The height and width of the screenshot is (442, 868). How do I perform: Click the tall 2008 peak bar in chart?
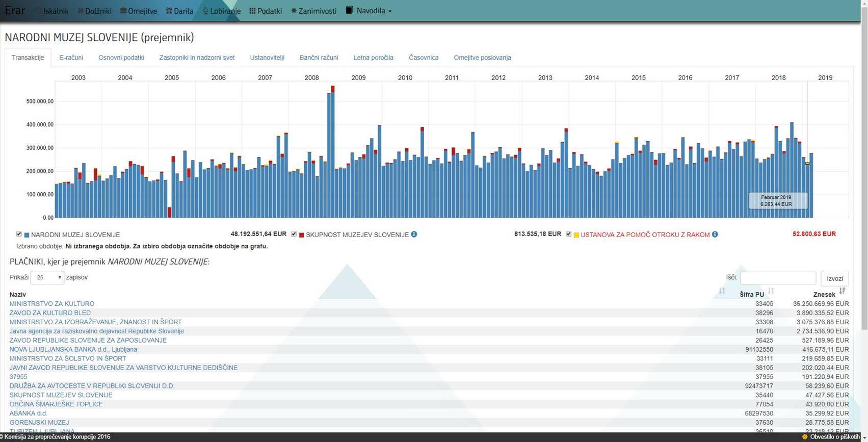[x=333, y=151]
